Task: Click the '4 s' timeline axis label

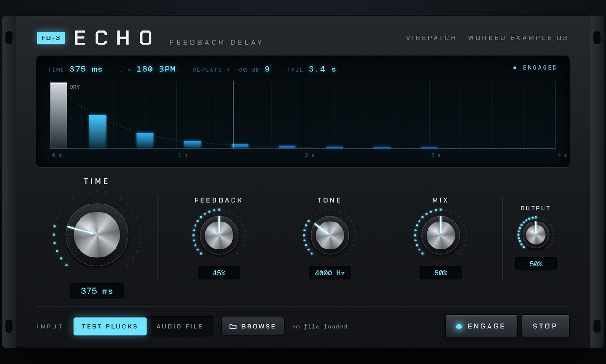Action: tap(562, 155)
